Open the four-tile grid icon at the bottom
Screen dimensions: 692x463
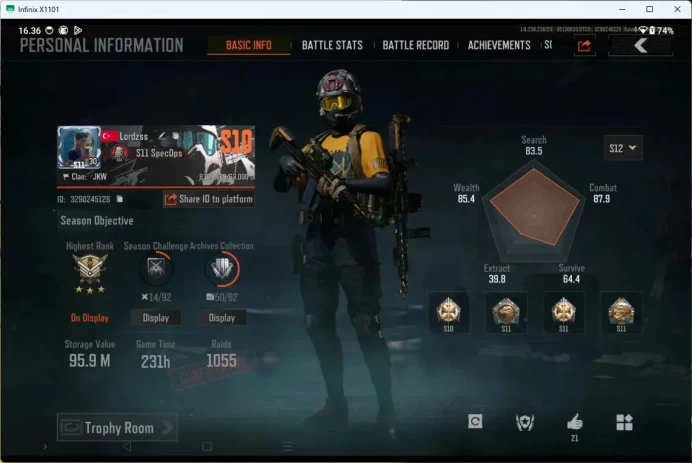(624, 422)
